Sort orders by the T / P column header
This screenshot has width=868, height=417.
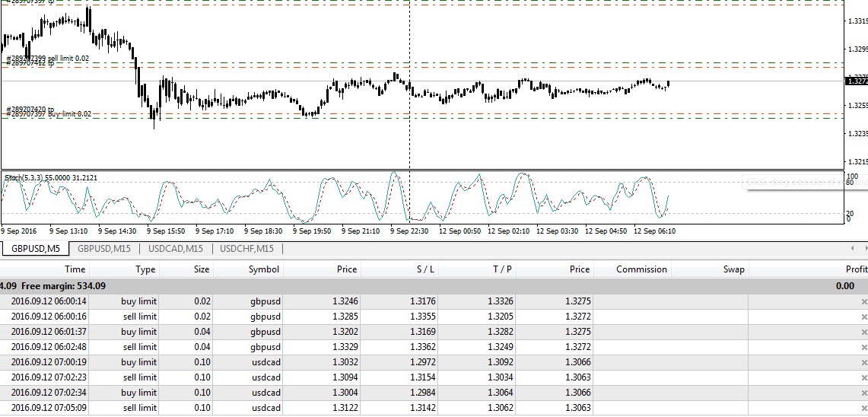[x=477, y=269]
